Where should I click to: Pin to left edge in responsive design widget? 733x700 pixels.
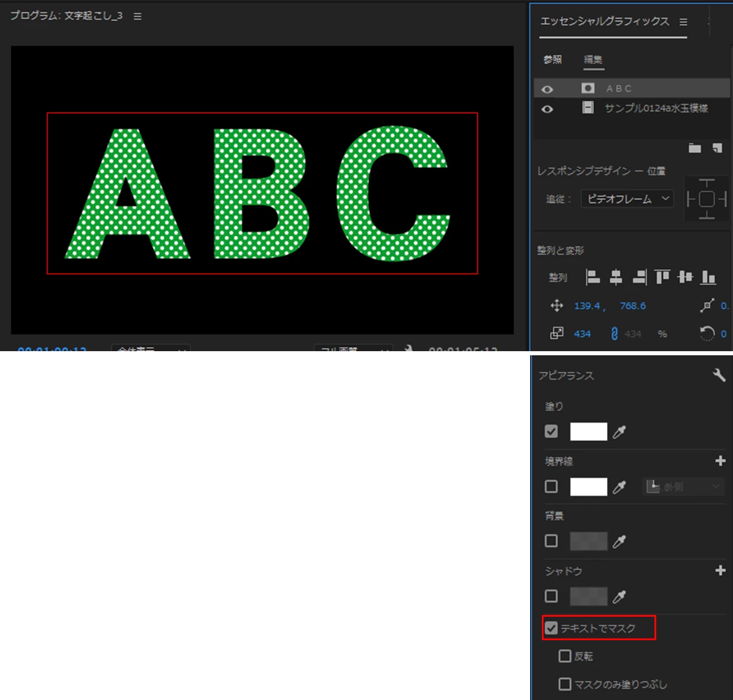(x=690, y=199)
